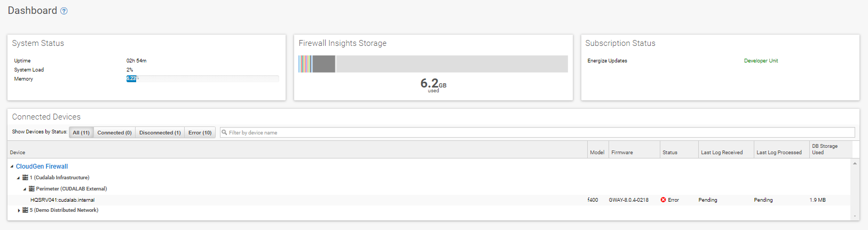Click the Demo Distributed Network server icon
Image resolution: width=868 pixels, height=230 pixels.
coord(25,210)
